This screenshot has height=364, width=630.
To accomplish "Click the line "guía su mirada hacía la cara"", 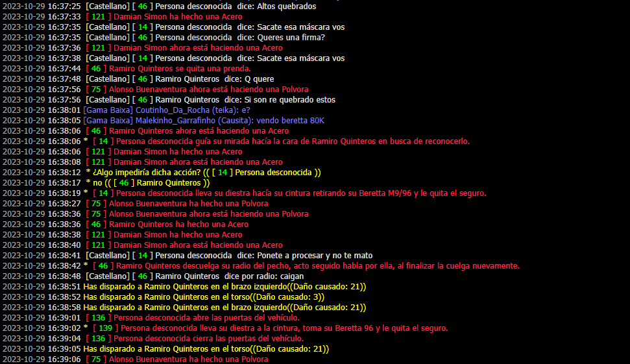I will point(236,141).
